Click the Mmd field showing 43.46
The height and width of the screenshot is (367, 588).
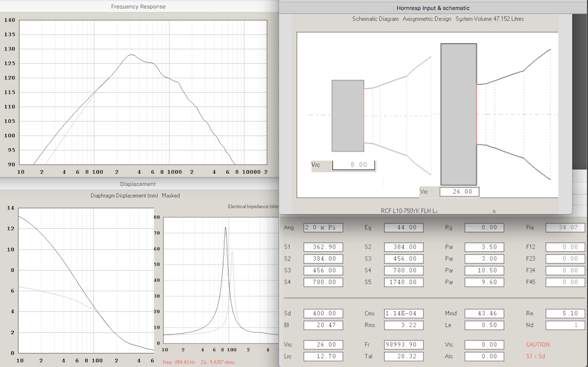[x=484, y=313]
